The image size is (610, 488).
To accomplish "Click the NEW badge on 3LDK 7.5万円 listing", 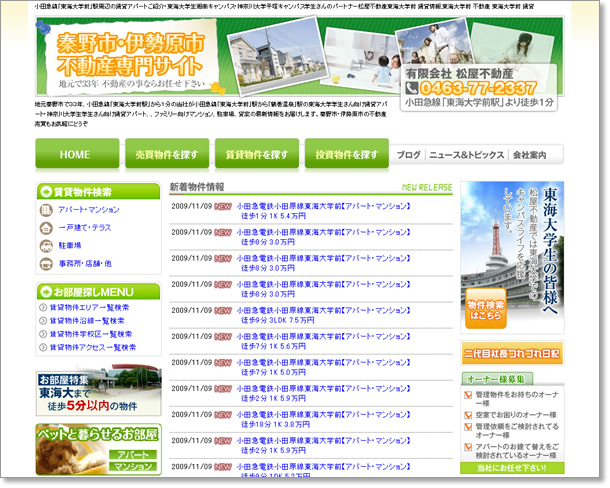I will click(x=223, y=311).
